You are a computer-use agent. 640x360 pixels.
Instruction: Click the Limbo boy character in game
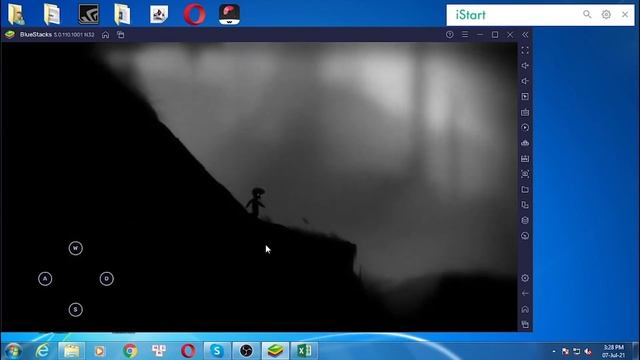pos(256,202)
